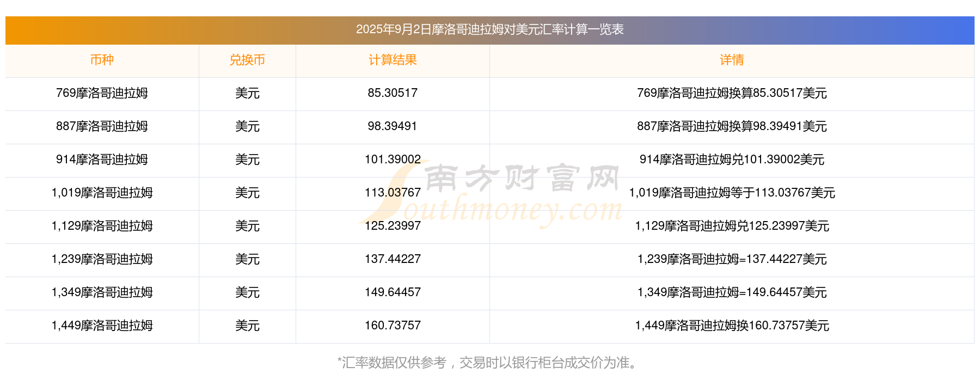Click the result value 101.39002
This screenshot has width=980, height=392.
pyautogui.click(x=393, y=160)
